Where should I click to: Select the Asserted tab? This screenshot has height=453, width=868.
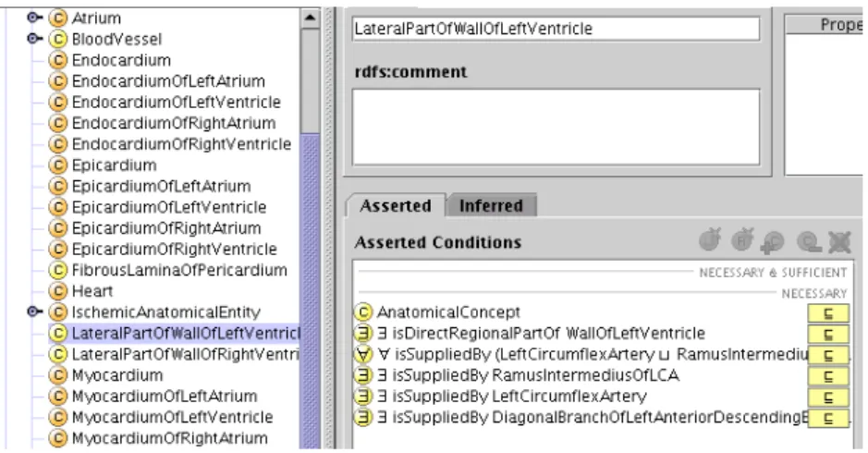[396, 205]
